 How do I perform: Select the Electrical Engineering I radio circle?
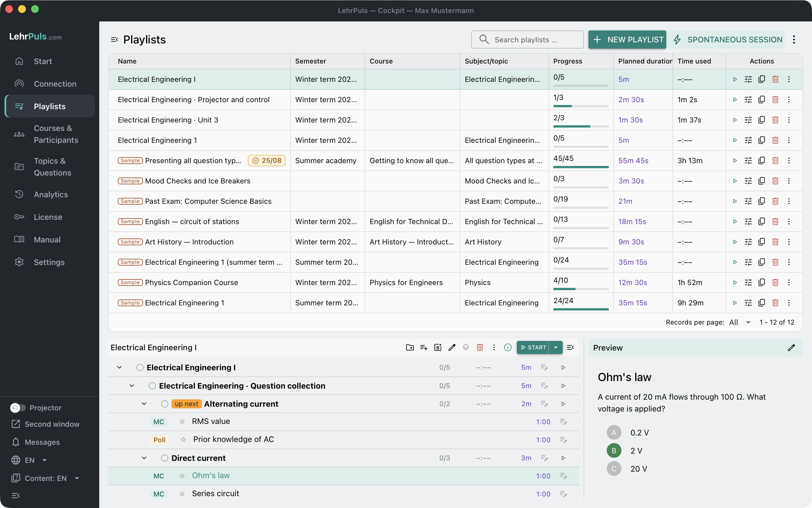(x=140, y=367)
